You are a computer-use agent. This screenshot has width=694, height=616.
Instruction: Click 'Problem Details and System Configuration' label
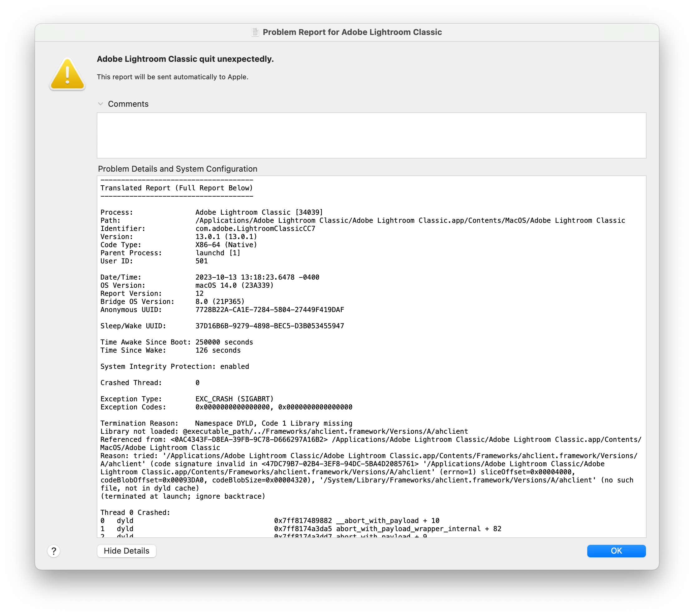pyautogui.click(x=178, y=169)
